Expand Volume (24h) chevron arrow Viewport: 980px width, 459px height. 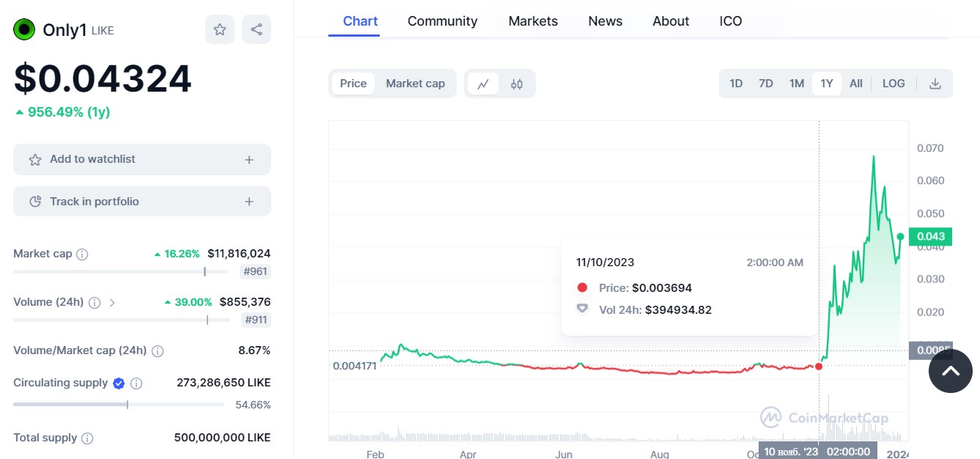pyautogui.click(x=112, y=302)
